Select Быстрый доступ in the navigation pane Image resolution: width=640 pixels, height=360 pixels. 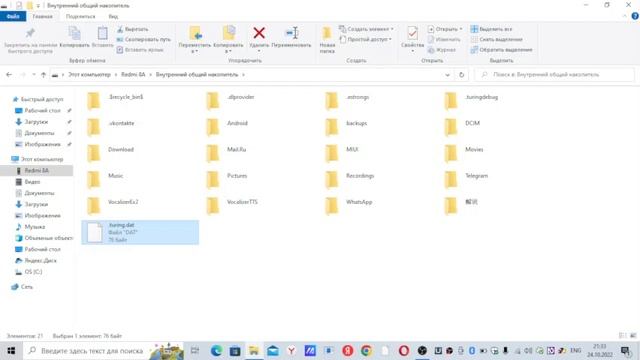pos(38,99)
